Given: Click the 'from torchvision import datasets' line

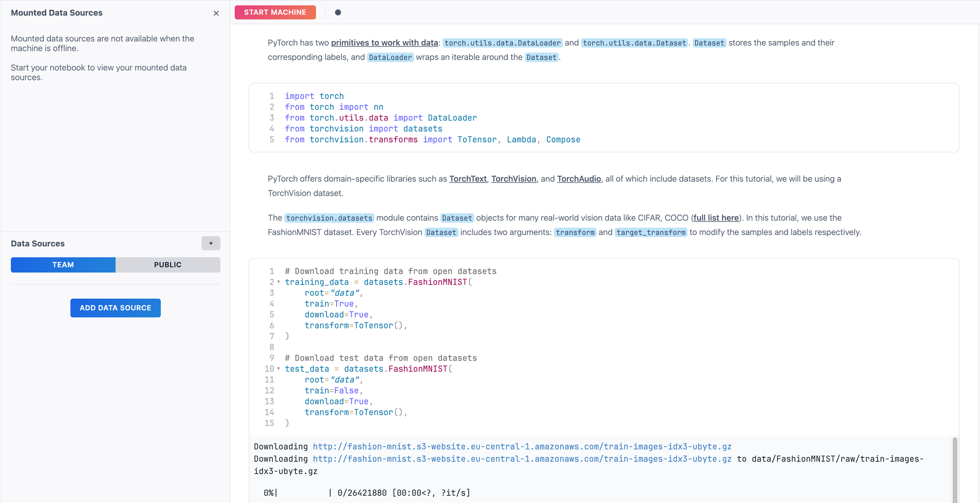Looking at the screenshot, I should [364, 128].
